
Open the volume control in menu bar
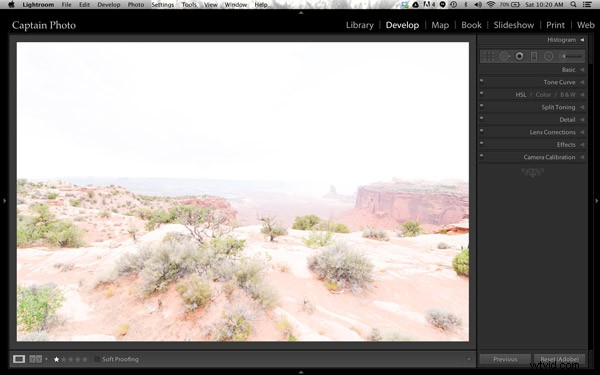point(478,5)
